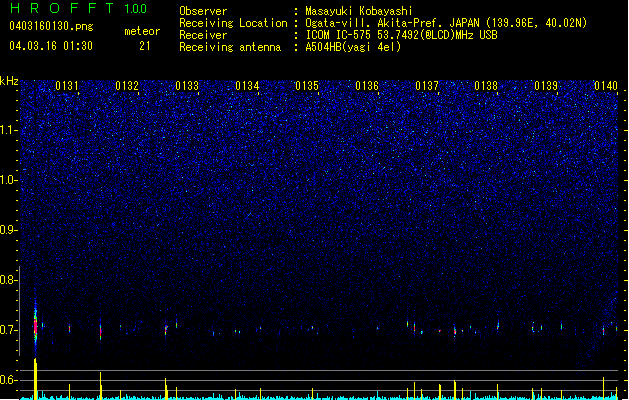Click time marker 0133
629x400 pixels.
(x=187, y=86)
